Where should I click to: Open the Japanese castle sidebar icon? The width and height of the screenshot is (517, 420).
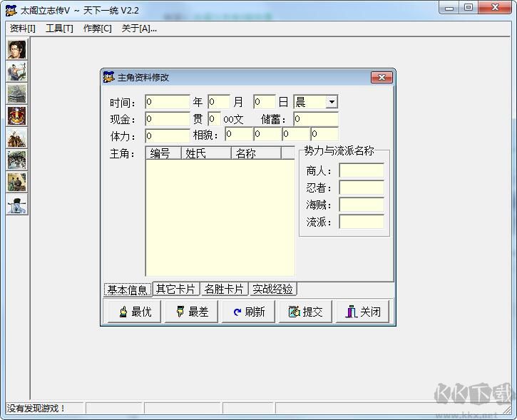pyautogui.click(x=17, y=93)
